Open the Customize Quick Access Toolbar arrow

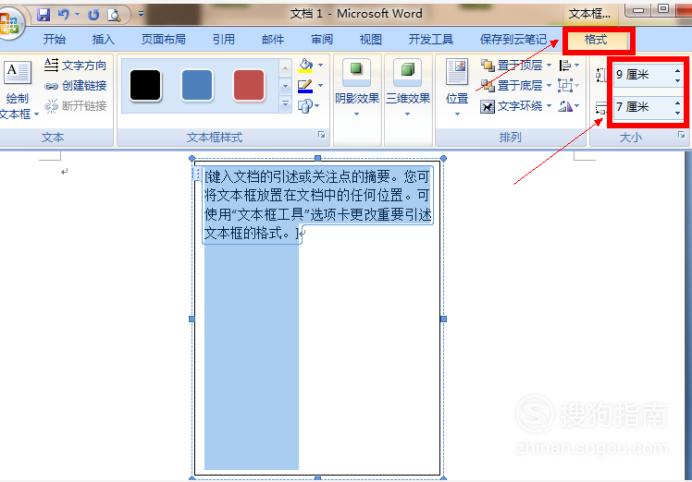[x=141, y=14]
